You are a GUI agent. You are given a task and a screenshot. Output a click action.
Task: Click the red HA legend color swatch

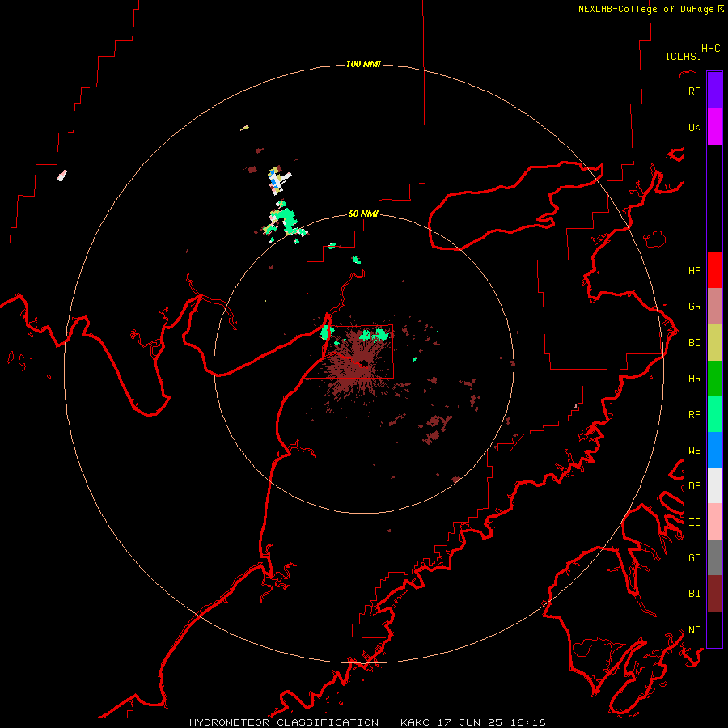[714, 270]
